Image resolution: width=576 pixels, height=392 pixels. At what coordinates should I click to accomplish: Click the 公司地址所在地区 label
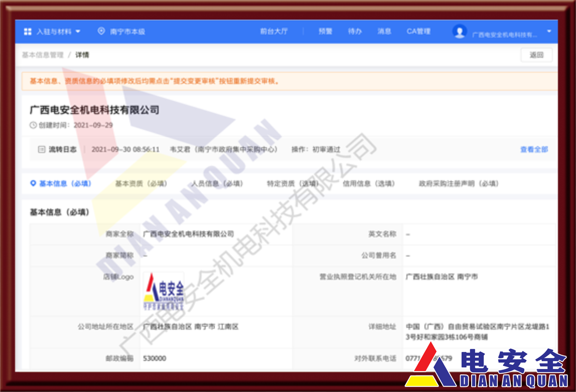point(105,326)
